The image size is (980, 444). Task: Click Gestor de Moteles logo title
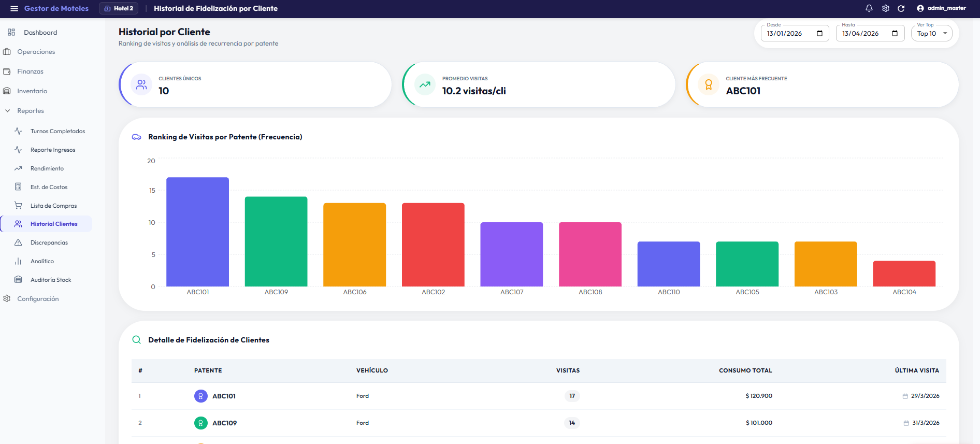[56, 8]
